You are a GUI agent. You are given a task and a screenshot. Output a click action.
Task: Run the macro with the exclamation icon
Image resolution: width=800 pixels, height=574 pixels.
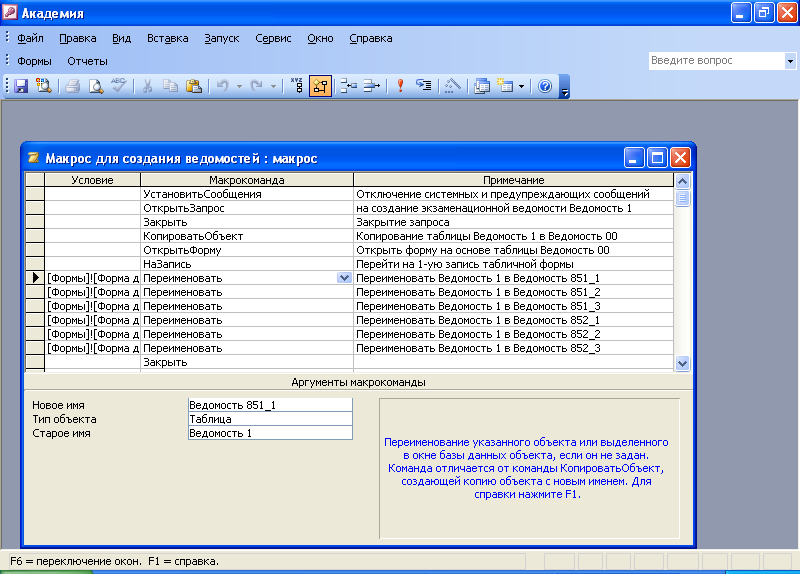pyautogui.click(x=401, y=86)
